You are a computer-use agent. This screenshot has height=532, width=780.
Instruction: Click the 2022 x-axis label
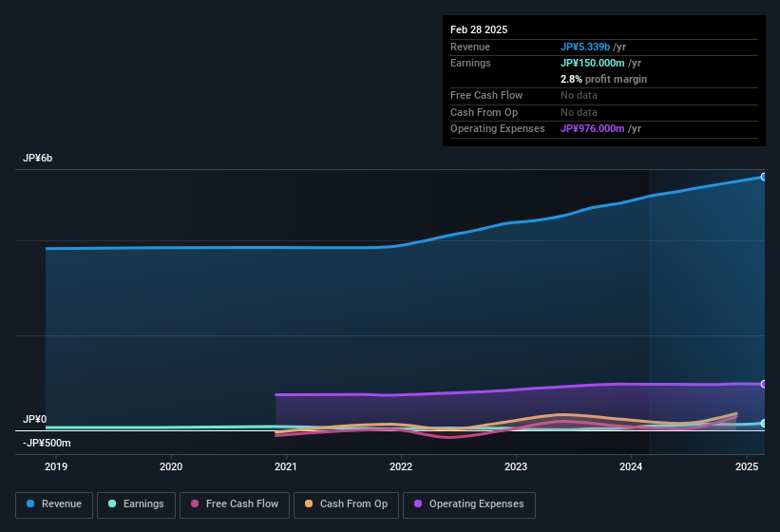400,466
